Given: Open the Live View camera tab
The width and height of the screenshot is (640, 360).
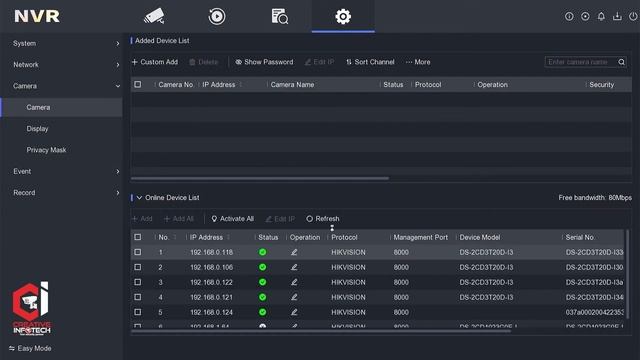Looking at the screenshot, I should tap(154, 16).
